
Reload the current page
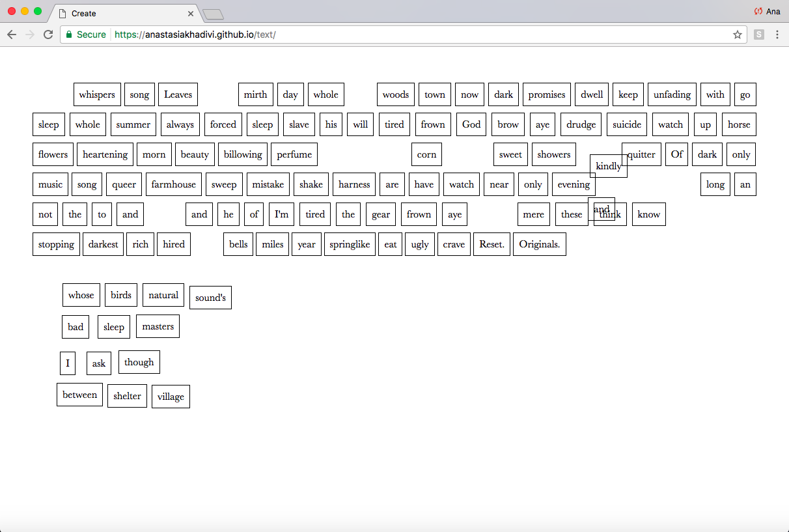click(x=48, y=35)
